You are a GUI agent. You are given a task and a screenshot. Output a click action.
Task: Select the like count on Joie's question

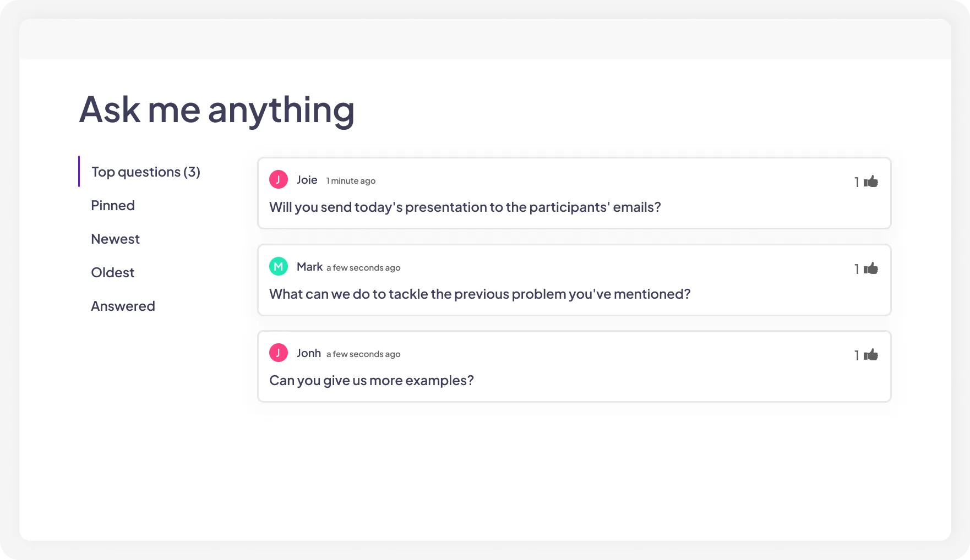tap(856, 182)
